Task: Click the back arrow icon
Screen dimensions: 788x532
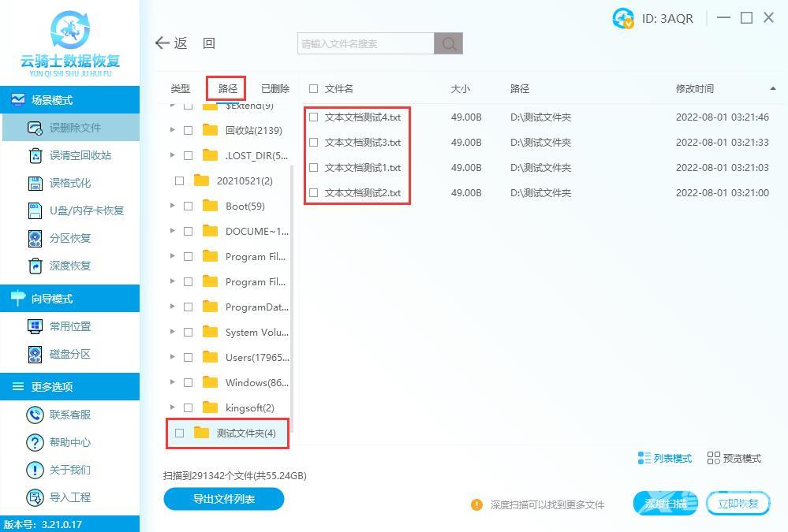Action: point(162,43)
